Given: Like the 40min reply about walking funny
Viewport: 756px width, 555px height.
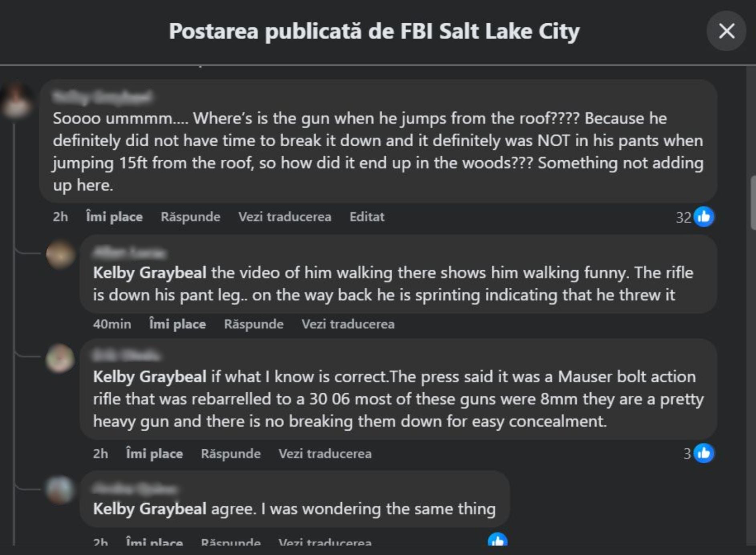Looking at the screenshot, I should click(177, 324).
